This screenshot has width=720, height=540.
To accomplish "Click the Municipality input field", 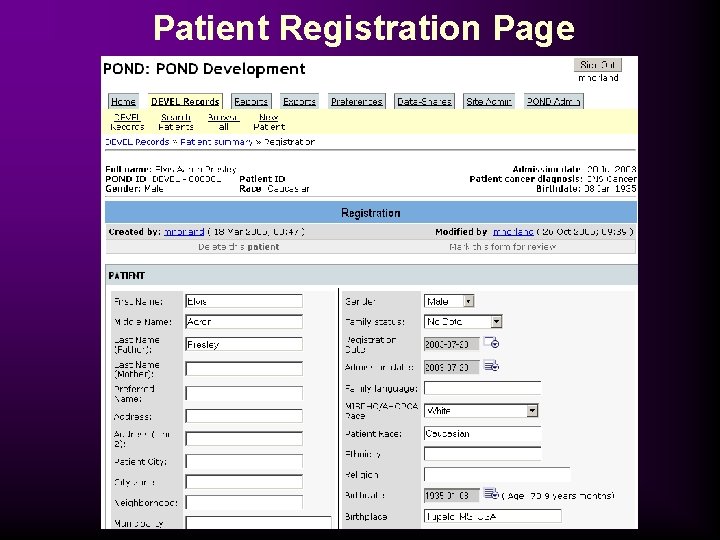I will coord(258,523).
